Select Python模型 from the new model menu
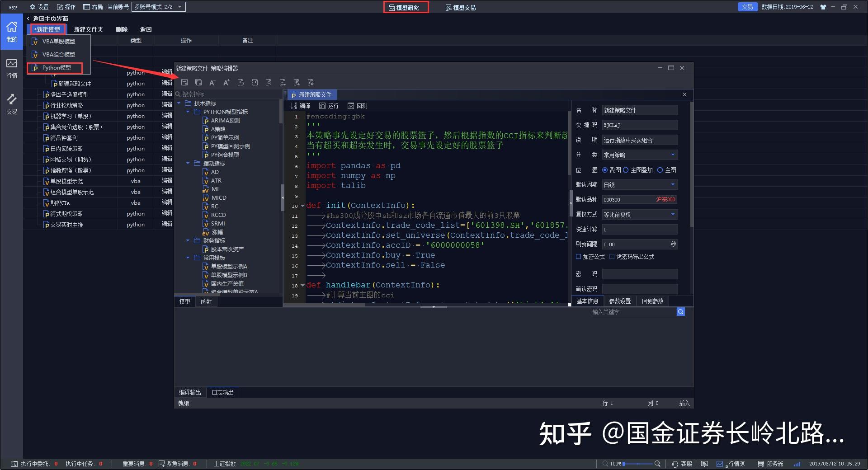 click(56, 68)
